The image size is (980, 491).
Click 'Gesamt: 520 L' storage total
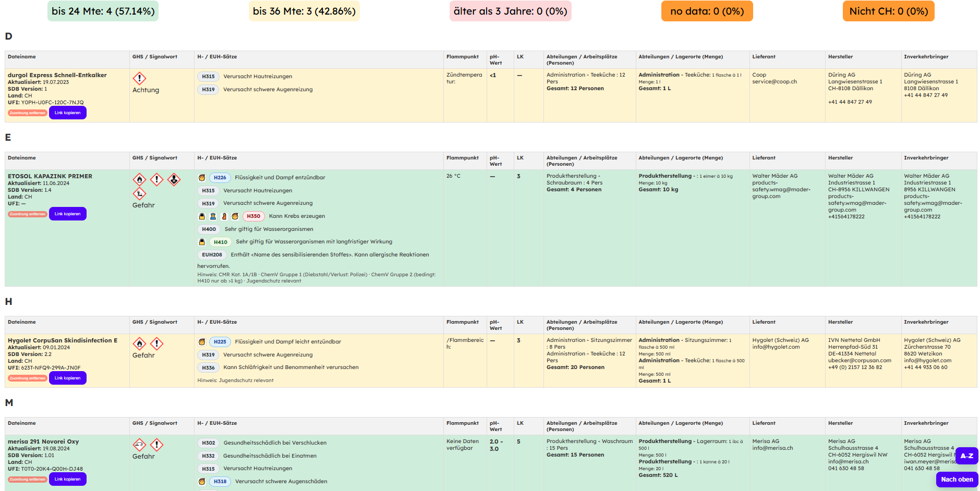coord(658,475)
